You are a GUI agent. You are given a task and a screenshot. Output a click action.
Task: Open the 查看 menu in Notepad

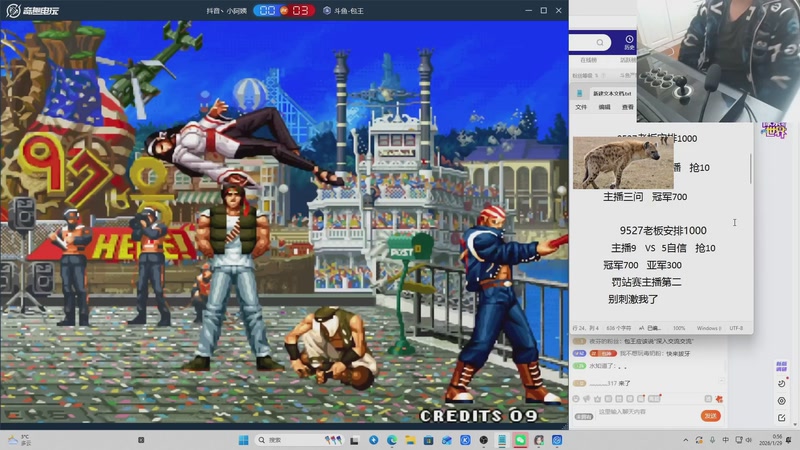pyautogui.click(x=628, y=107)
